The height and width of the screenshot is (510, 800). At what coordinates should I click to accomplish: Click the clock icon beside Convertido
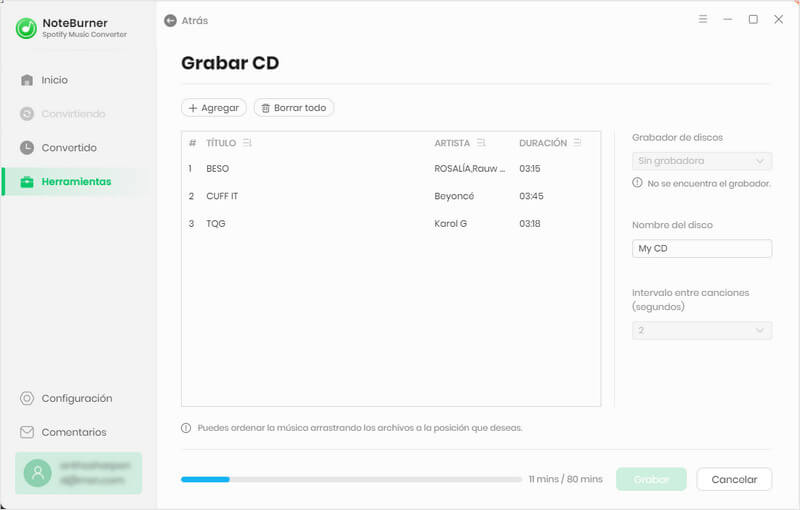(27, 148)
